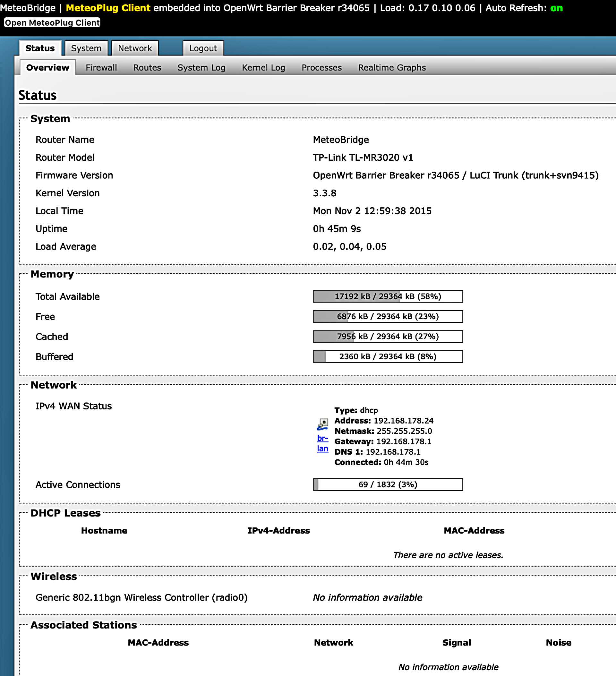
Task: Toggle the Auto Refresh 'on' indicator
Action: point(556,8)
